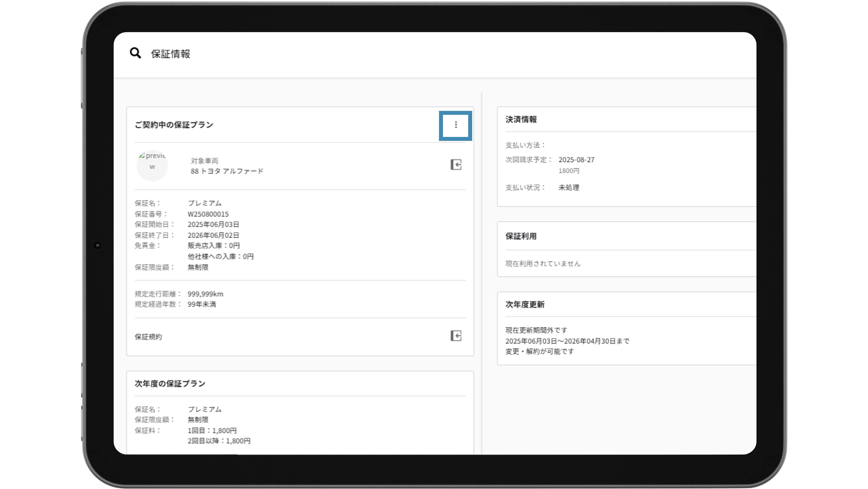Open target vehicle details arrow icon
The height and width of the screenshot is (489, 868).
(x=456, y=165)
